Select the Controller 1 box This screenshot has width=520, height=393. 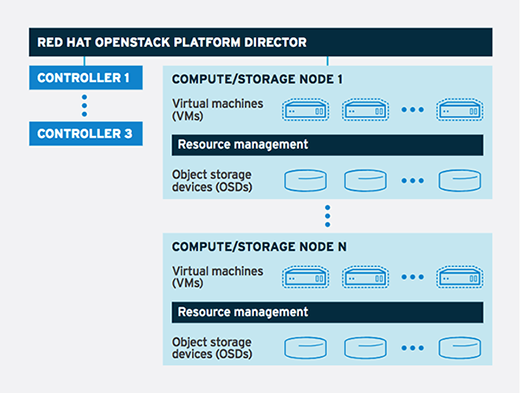86,78
